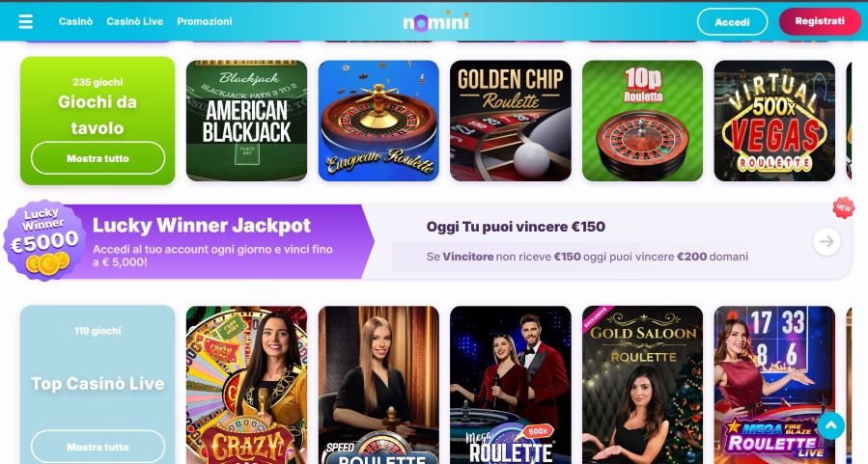Launch Virtual Vegas Roulette 500x
Image resolution: width=868 pixels, height=464 pixels.
point(774,121)
